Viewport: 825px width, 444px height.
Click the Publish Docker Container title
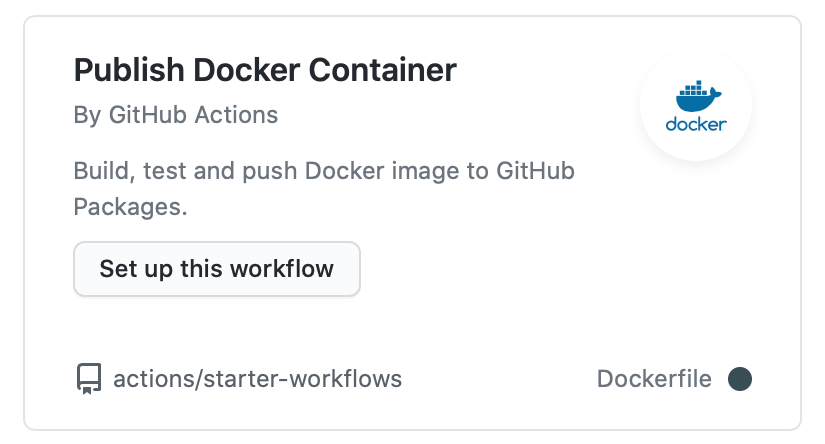pos(265,70)
